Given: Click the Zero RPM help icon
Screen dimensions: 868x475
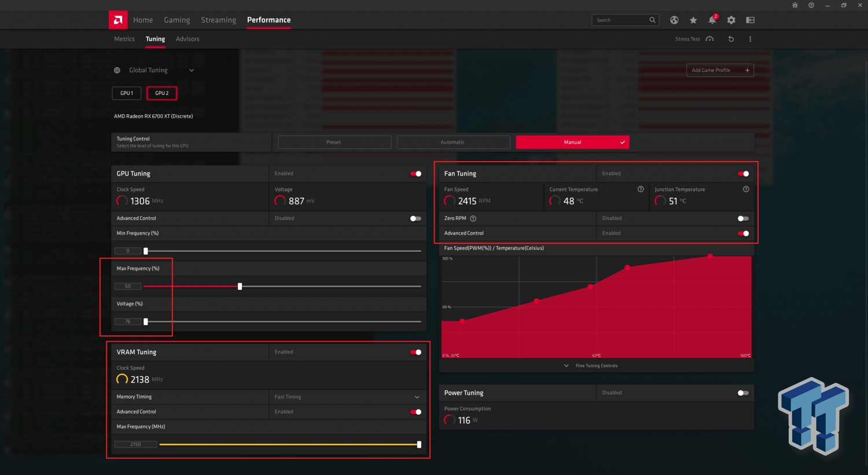Looking at the screenshot, I should (x=473, y=218).
